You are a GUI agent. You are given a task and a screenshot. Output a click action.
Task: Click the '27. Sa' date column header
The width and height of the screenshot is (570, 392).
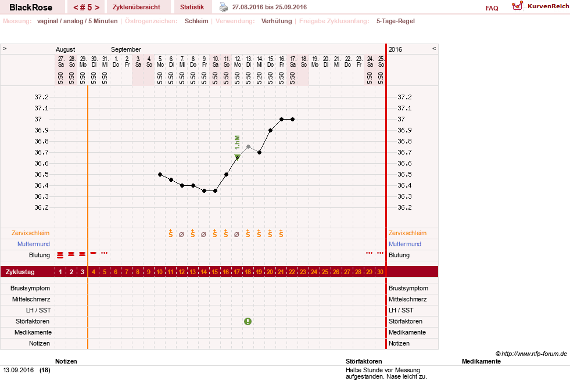(60, 62)
